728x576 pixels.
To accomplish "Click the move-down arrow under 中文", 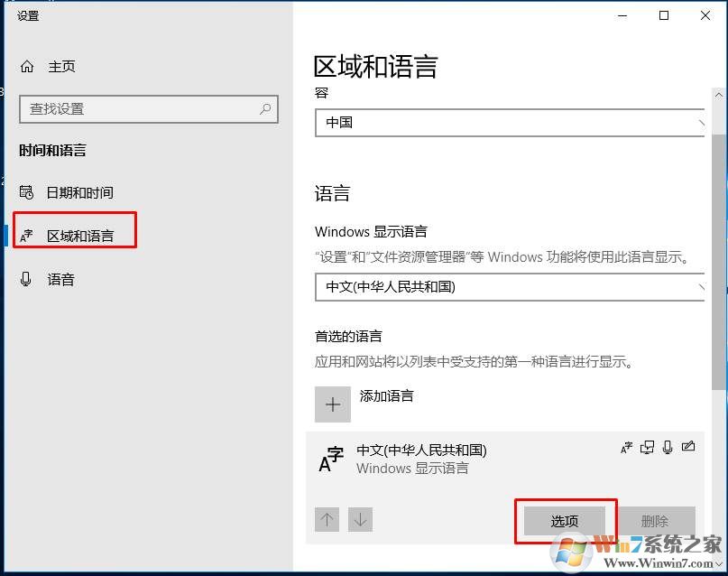I will 360,519.
